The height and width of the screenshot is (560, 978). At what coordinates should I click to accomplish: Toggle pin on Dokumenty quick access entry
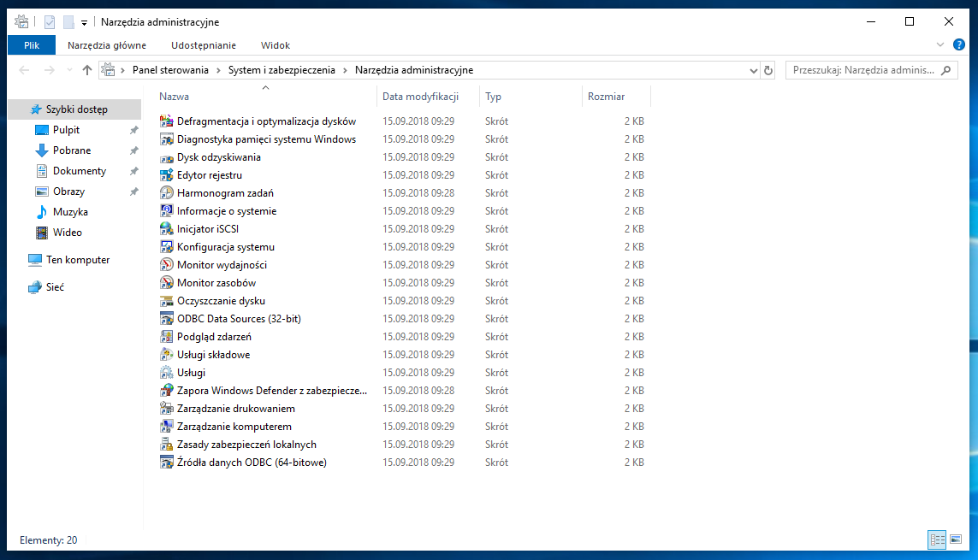[x=133, y=171]
